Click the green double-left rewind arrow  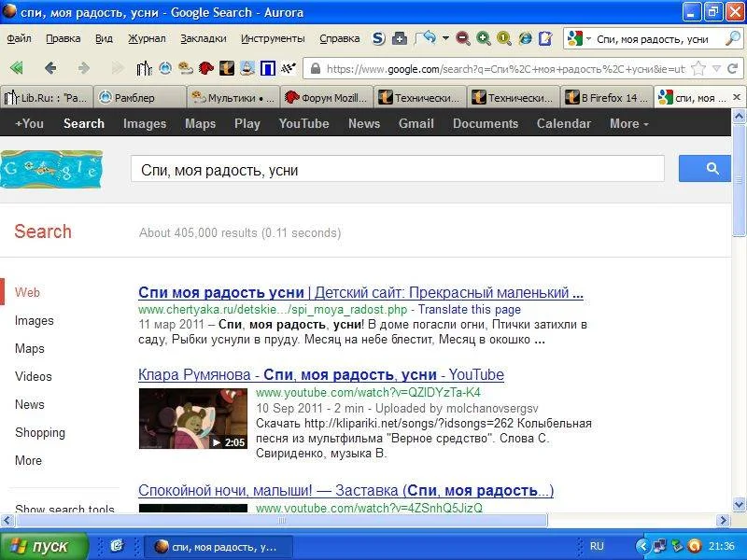(x=17, y=68)
